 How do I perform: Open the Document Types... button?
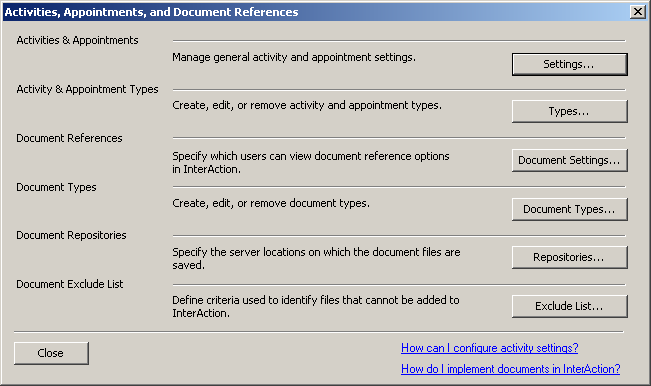pos(570,209)
